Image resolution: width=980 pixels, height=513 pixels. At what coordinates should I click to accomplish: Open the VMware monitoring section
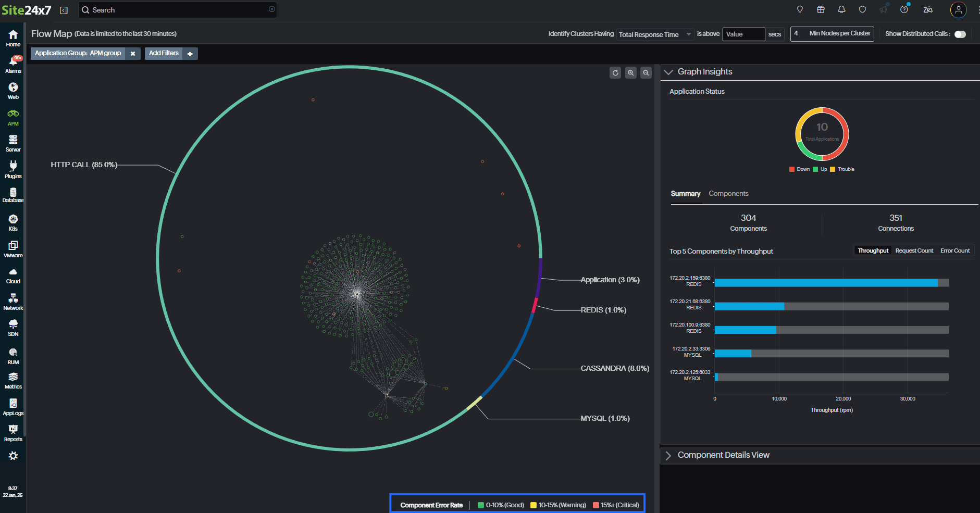point(12,248)
